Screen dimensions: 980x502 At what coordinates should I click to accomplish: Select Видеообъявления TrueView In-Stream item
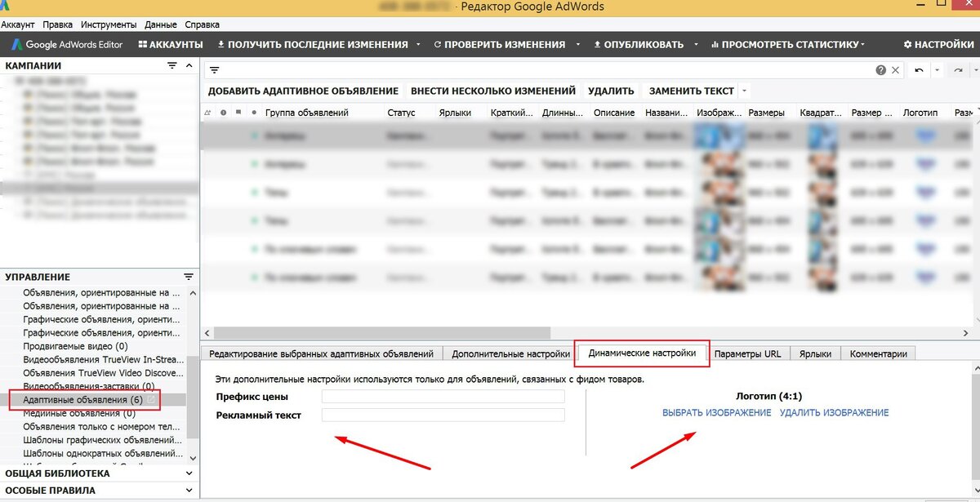click(x=102, y=359)
